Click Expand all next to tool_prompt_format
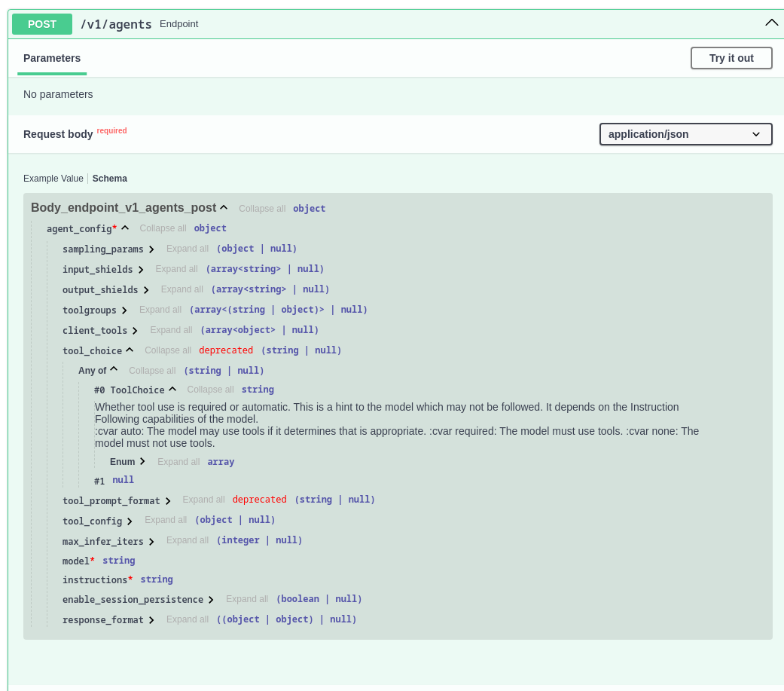The width and height of the screenshot is (784, 691). tap(203, 500)
